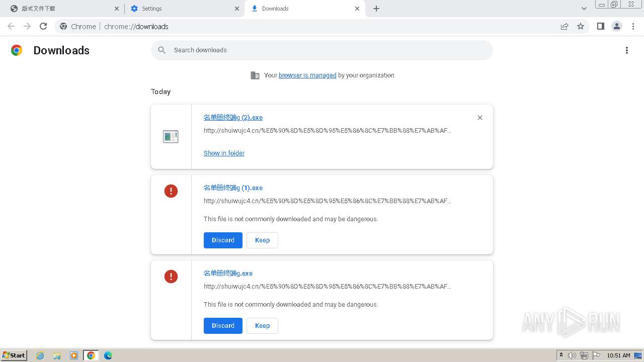Close the Downloads tab
The height and width of the screenshot is (362, 644).
tap(357, 9)
